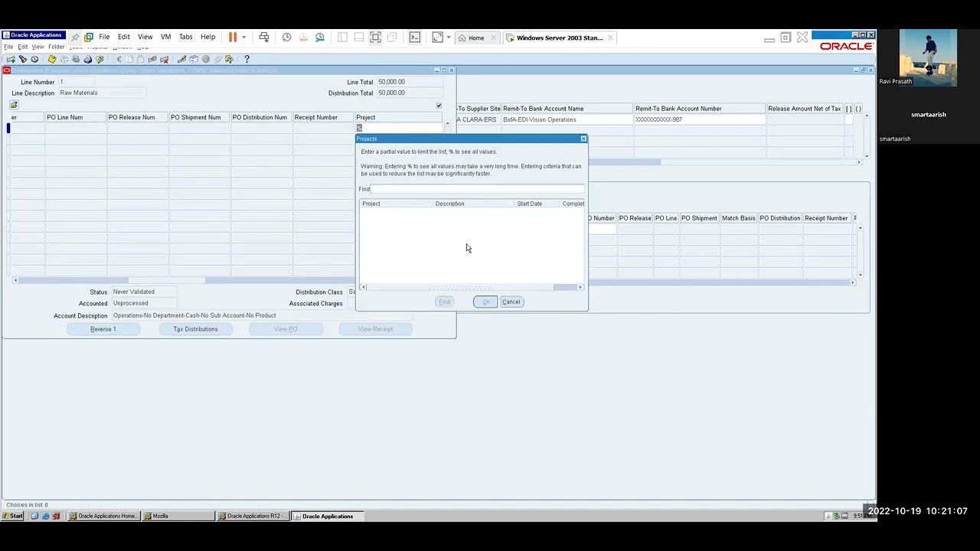
Task: Click the New record icon in Oracle toolbar
Action: [11, 59]
